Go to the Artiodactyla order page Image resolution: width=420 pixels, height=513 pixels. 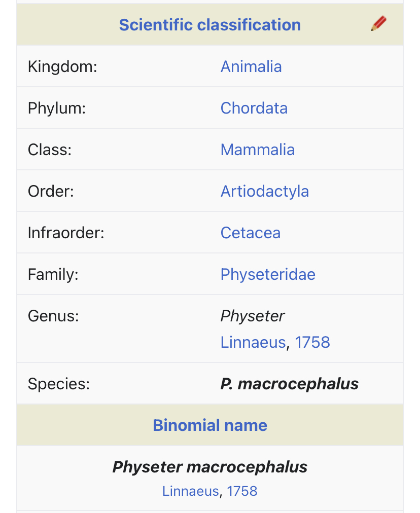point(264,192)
